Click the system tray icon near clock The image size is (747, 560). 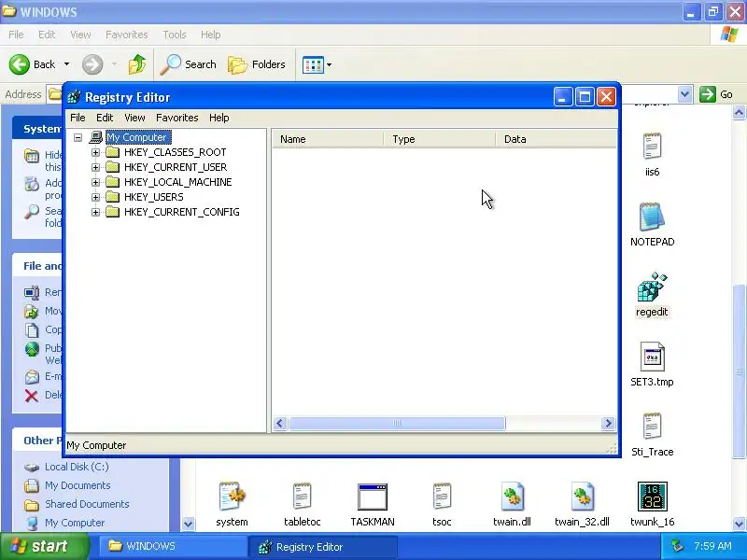coord(677,546)
